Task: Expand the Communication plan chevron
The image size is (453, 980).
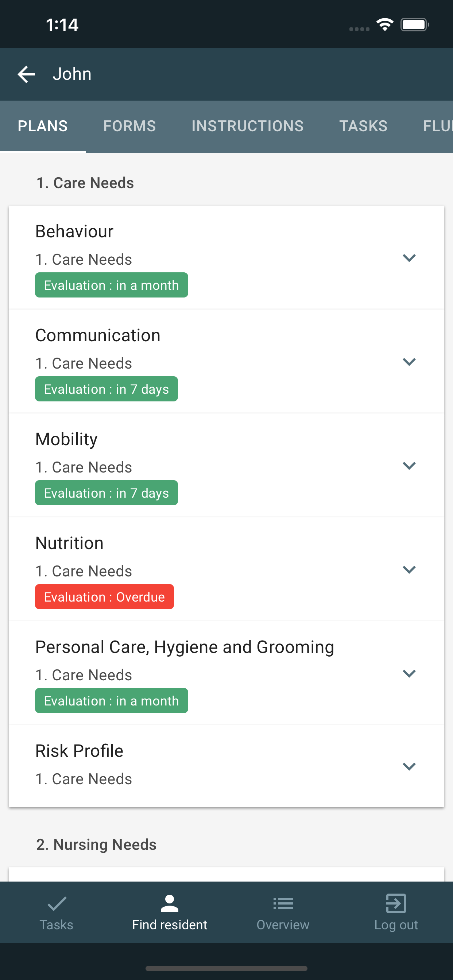Action: (409, 362)
